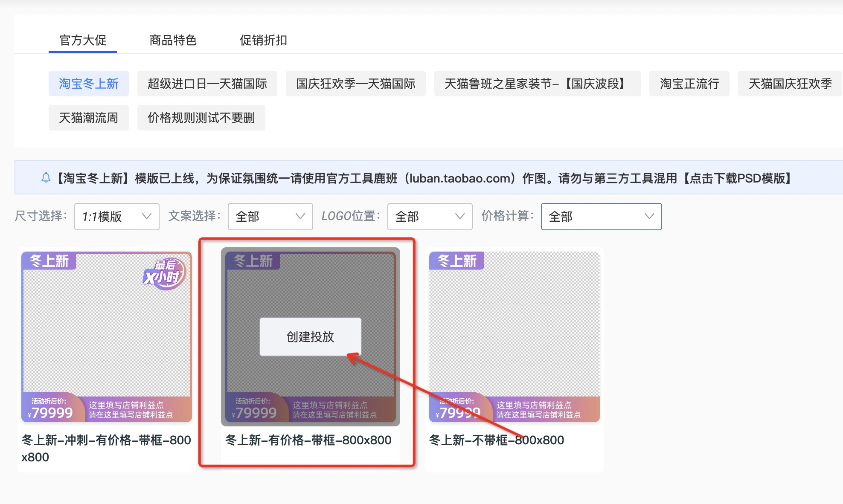Open the 价格计算 dropdown
Screen dimensions: 843x504
coord(602,217)
